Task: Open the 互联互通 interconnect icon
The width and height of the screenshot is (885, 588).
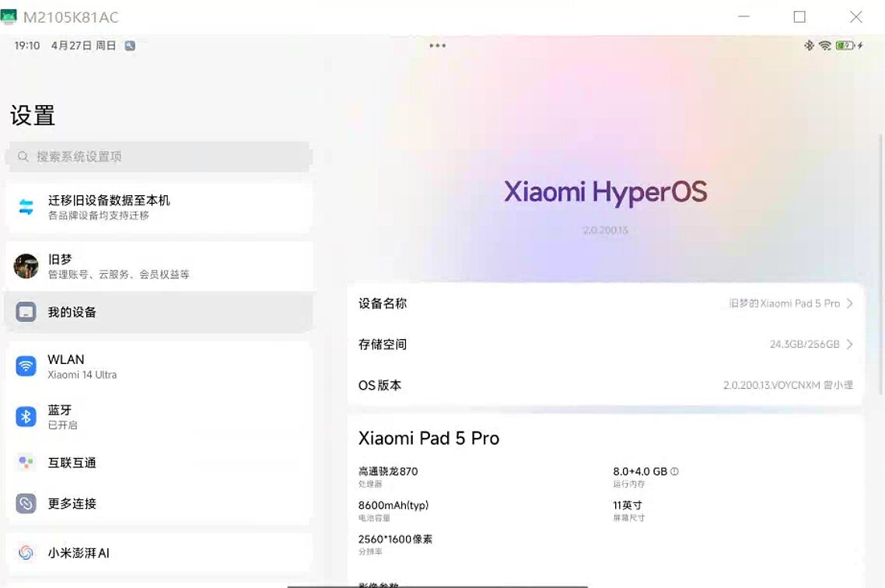Action: 26,463
